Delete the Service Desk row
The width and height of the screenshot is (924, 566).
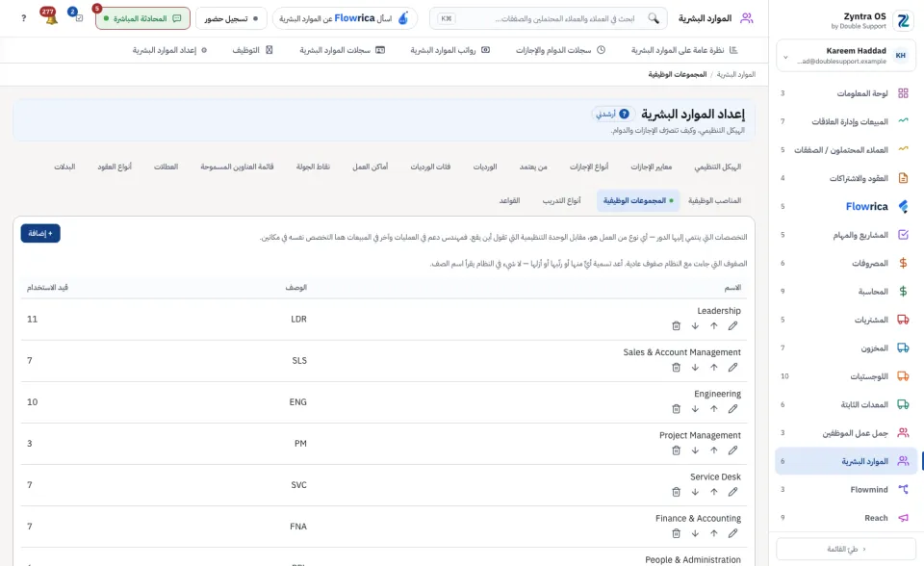(x=676, y=492)
